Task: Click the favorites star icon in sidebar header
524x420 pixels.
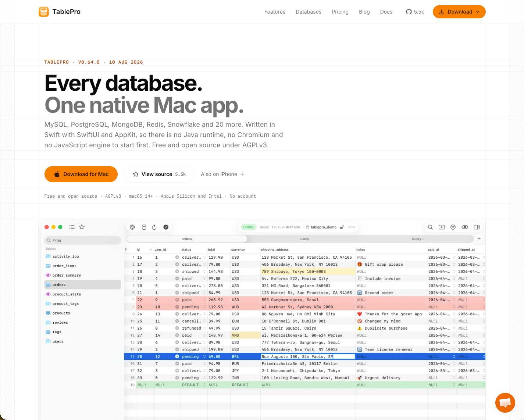Action: [x=82, y=227]
